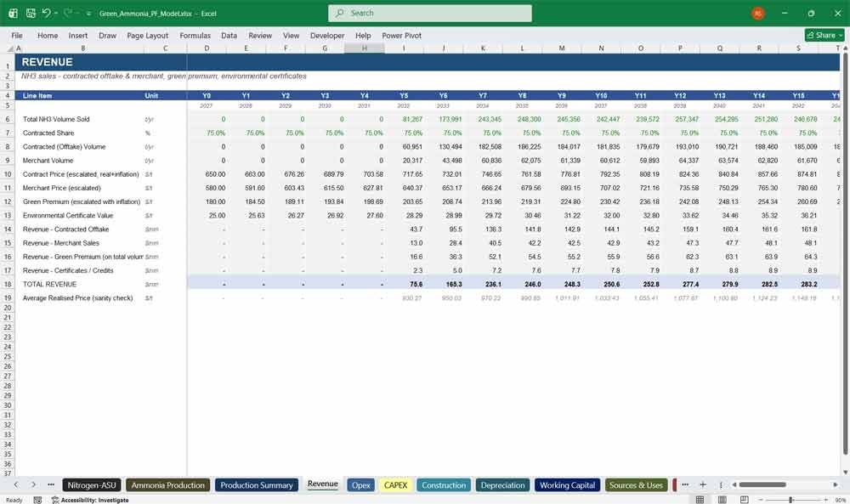Open the File menu

[x=17, y=35]
